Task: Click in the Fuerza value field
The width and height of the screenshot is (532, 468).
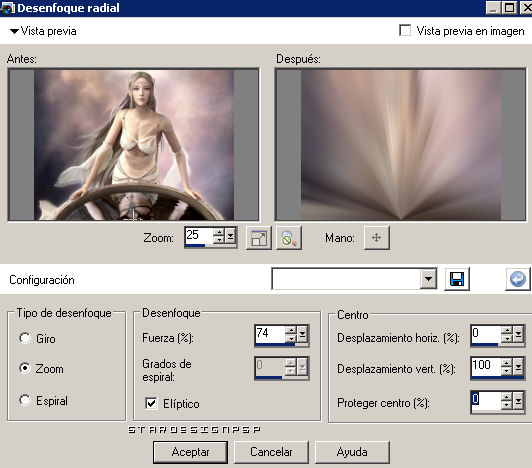Action: [x=270, y=334]
